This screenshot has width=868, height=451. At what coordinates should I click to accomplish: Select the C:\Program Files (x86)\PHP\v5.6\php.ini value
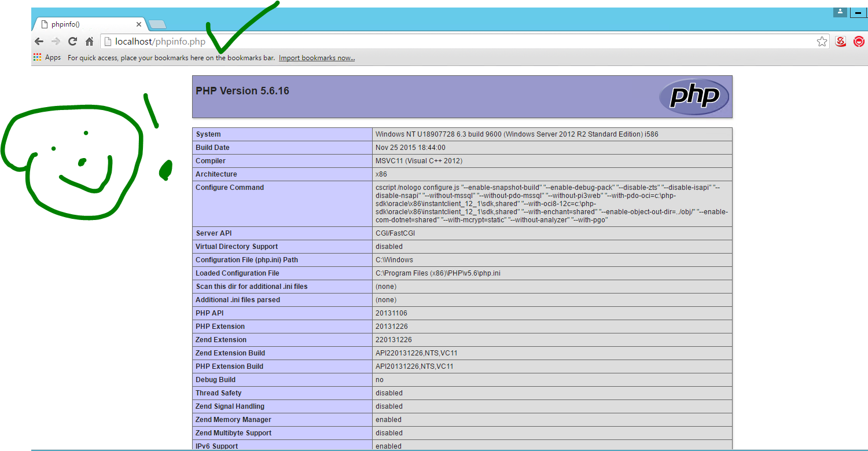[438, 273]
